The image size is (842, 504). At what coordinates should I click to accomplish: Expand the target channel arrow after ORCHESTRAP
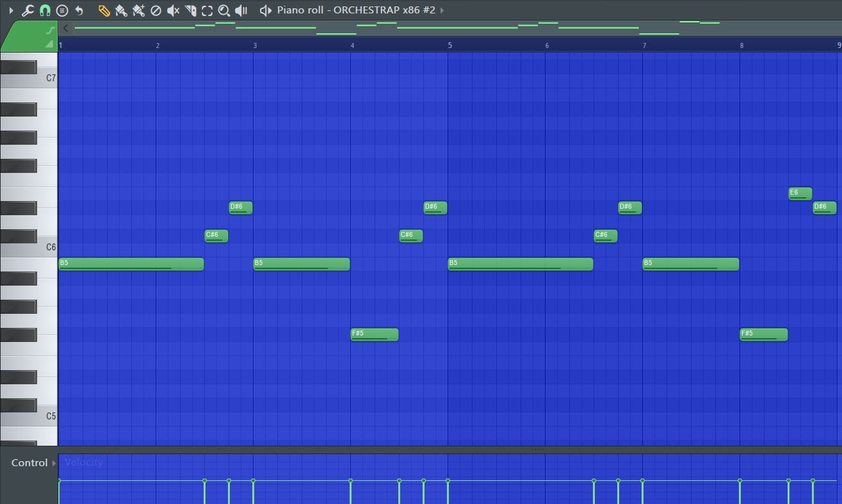pyautogui.click(x=442, y=10)
